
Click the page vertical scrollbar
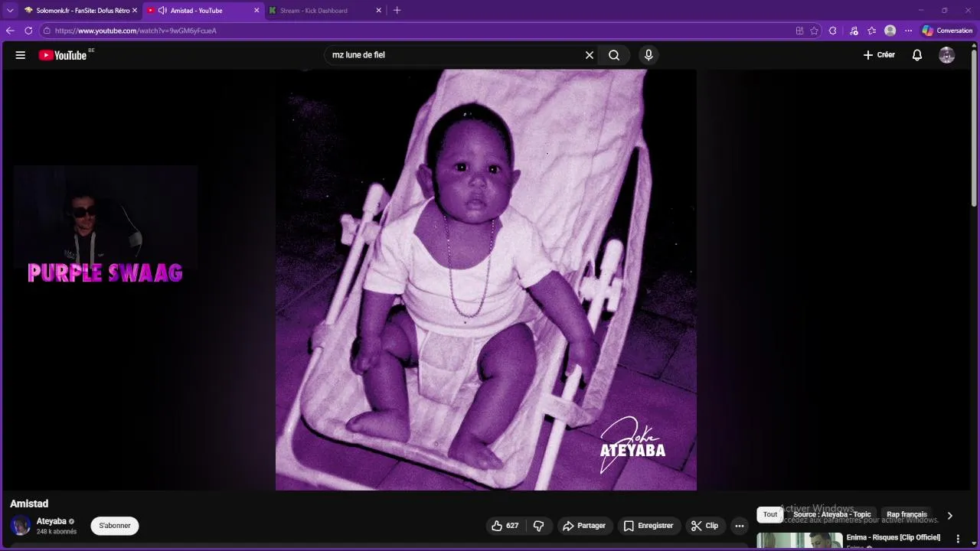pyautogui.click(x=974, y=130)
